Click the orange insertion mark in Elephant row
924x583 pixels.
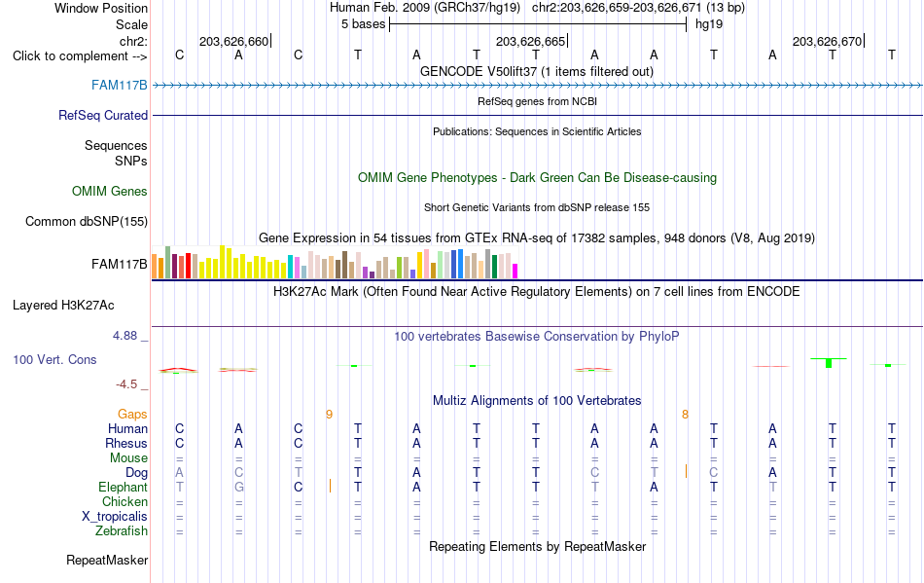[x=330, y=486]
